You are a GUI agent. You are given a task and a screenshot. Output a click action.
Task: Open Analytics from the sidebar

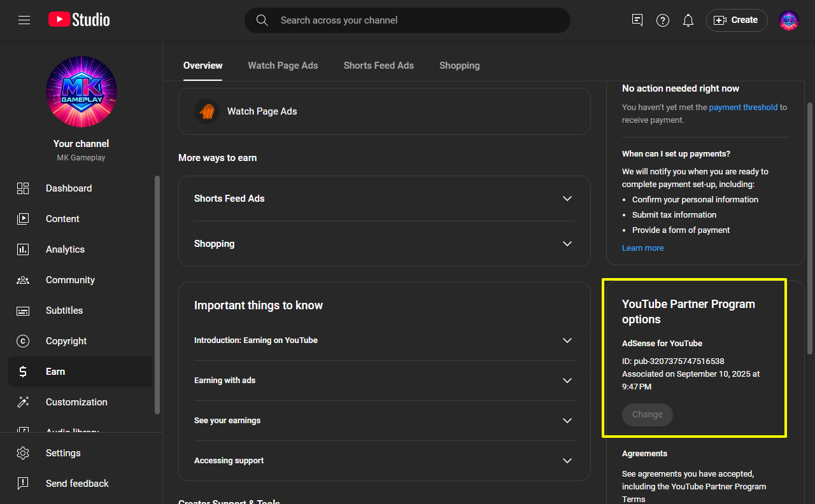65,249
